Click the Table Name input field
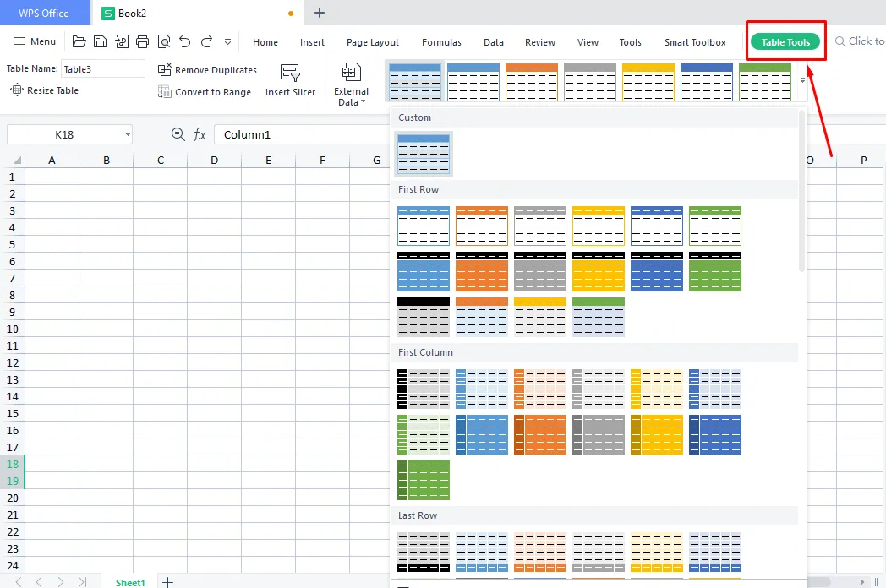886x588 pixels. (x=102, y=69)
